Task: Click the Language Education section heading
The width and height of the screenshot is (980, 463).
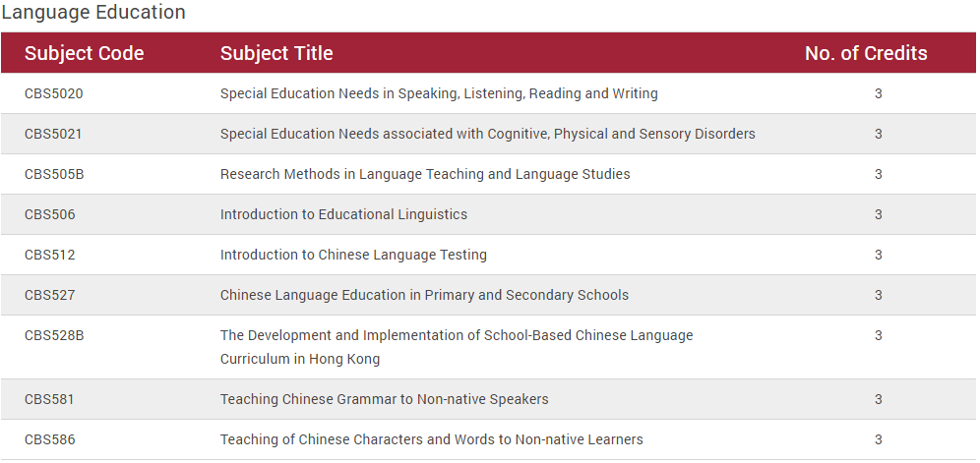Action: (x=93, y=12)
